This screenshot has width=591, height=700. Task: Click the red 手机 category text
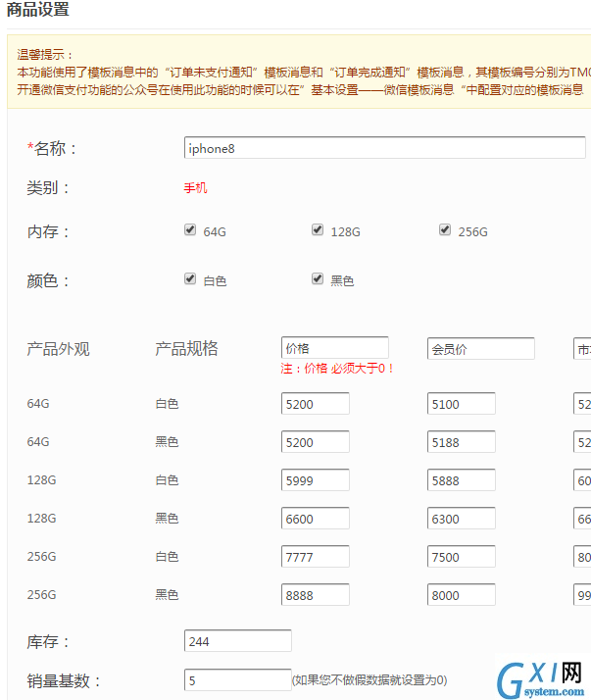[195, 188]
